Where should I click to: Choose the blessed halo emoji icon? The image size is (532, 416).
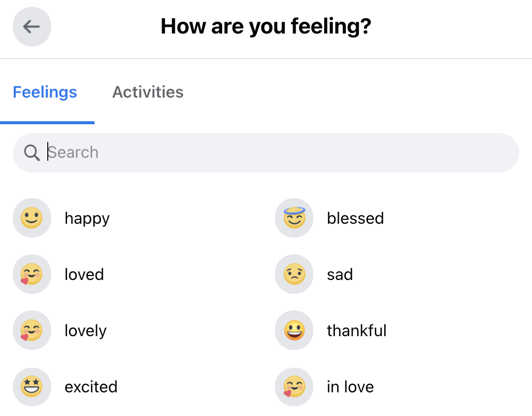coord(294,218)
